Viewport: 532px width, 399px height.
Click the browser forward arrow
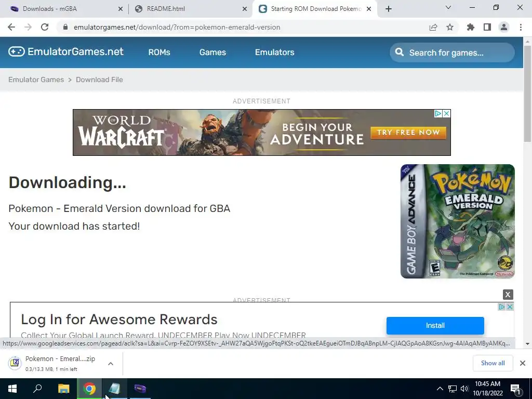point(28,27)
